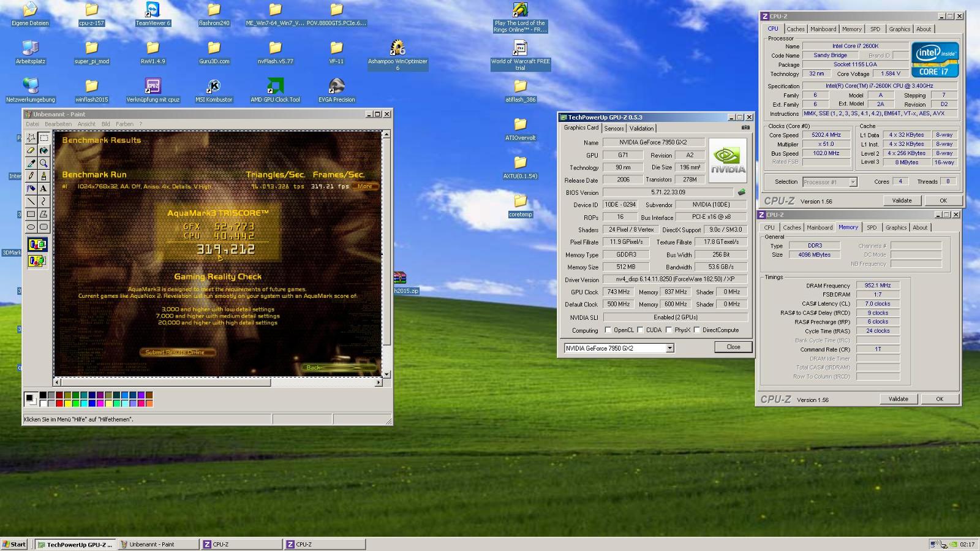Open the Datei menu in Paint
The height and width of the screenshot is (551, 980).
point(32,124)
